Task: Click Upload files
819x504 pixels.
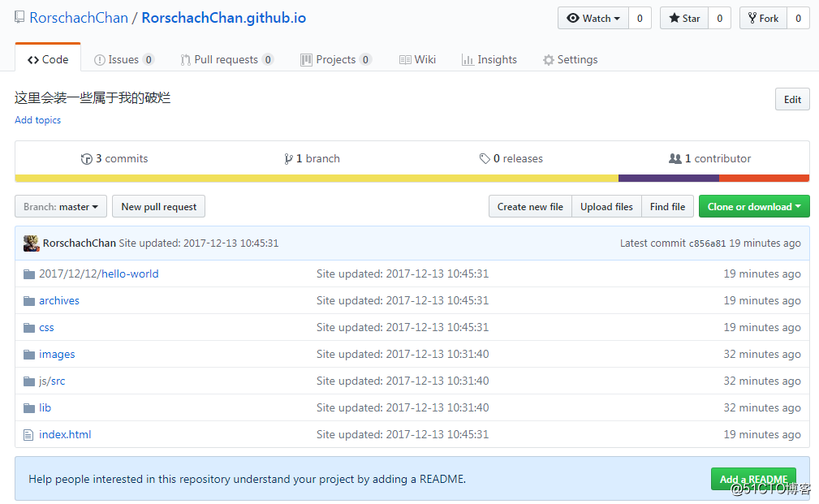Action: click(x=606, y=206)
